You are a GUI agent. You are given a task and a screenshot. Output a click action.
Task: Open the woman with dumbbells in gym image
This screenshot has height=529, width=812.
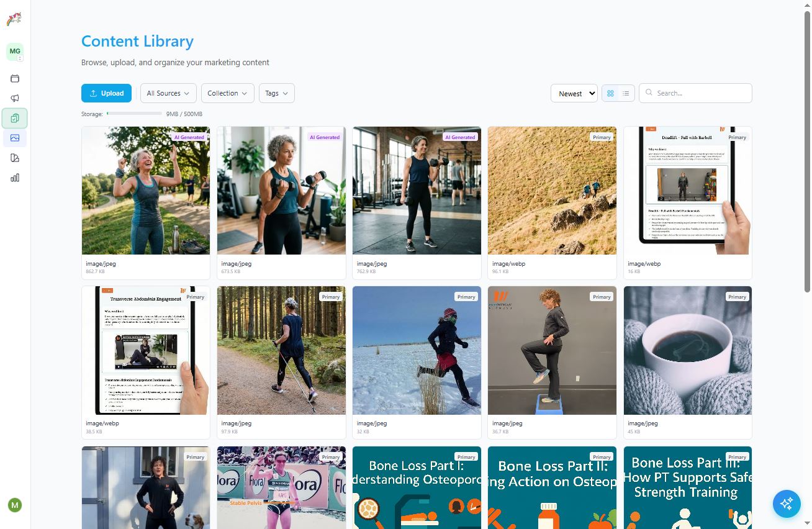(417, 191)
